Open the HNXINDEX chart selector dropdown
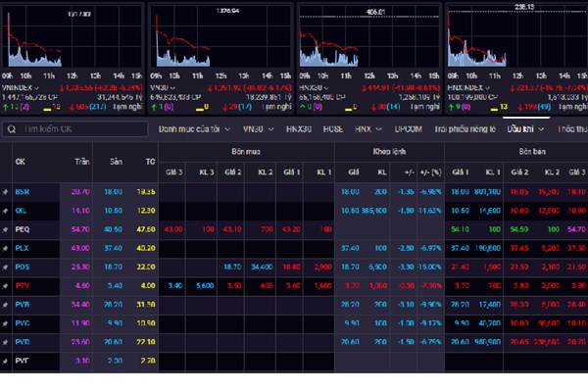This screenshot has height=392, width=588. pyautogui.click(x=487, y=88)
